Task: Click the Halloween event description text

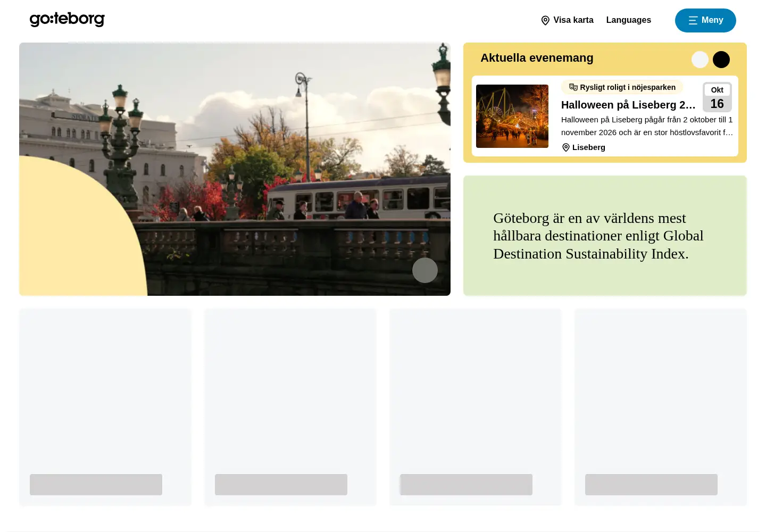Action: point(647,126)
